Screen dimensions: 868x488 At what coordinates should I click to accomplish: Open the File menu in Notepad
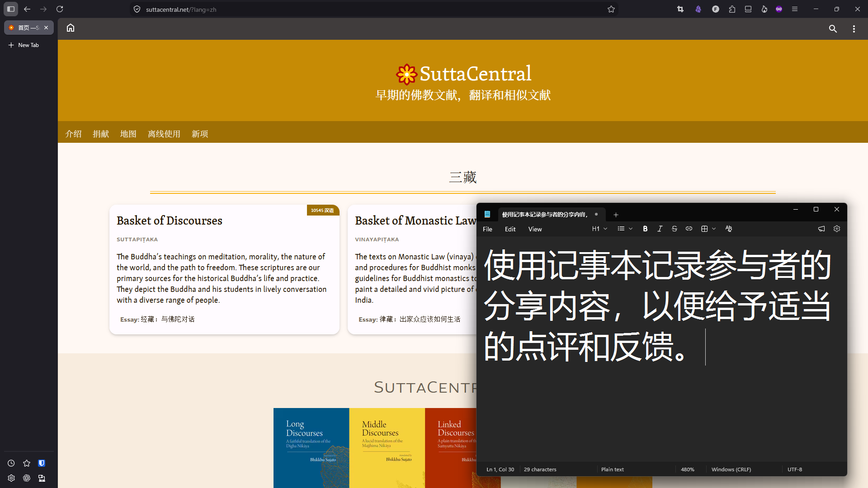click(x=487, y=229)
